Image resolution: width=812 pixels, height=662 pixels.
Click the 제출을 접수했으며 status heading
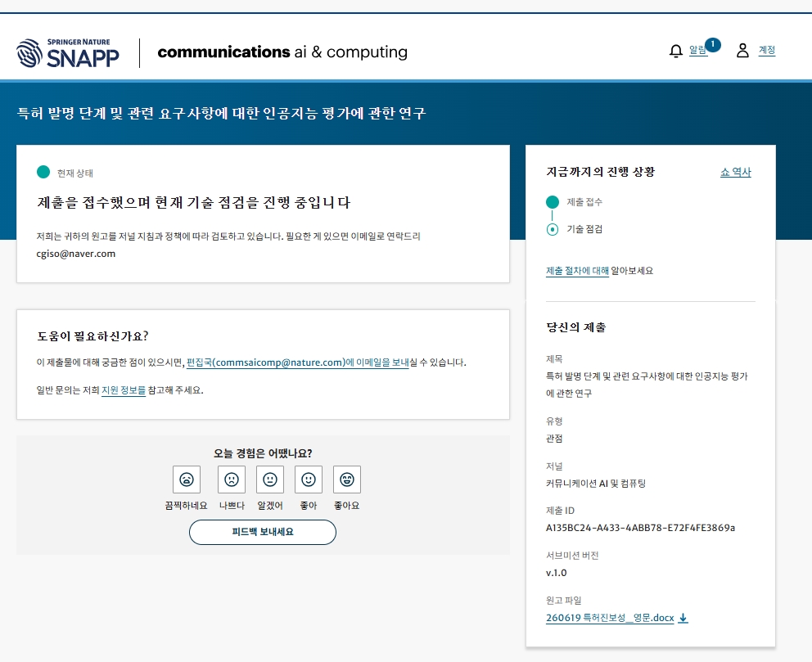click(x=194, y=202)
